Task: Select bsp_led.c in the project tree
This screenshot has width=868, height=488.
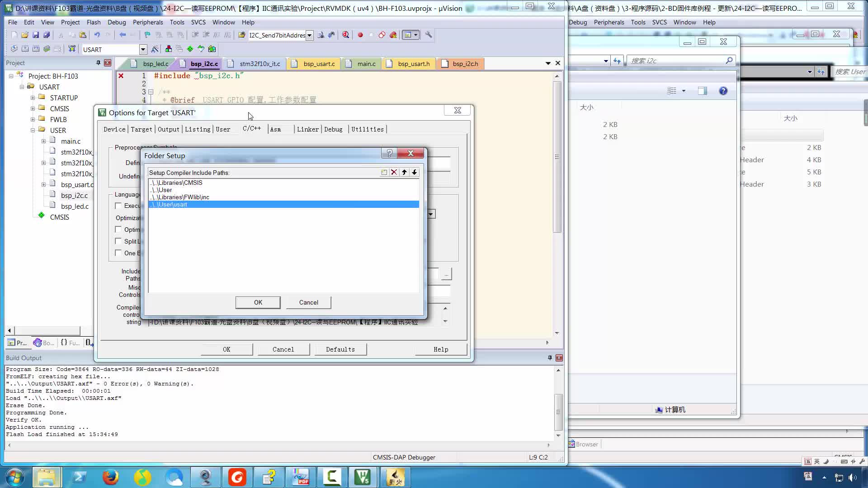Action: coord(75,206)
